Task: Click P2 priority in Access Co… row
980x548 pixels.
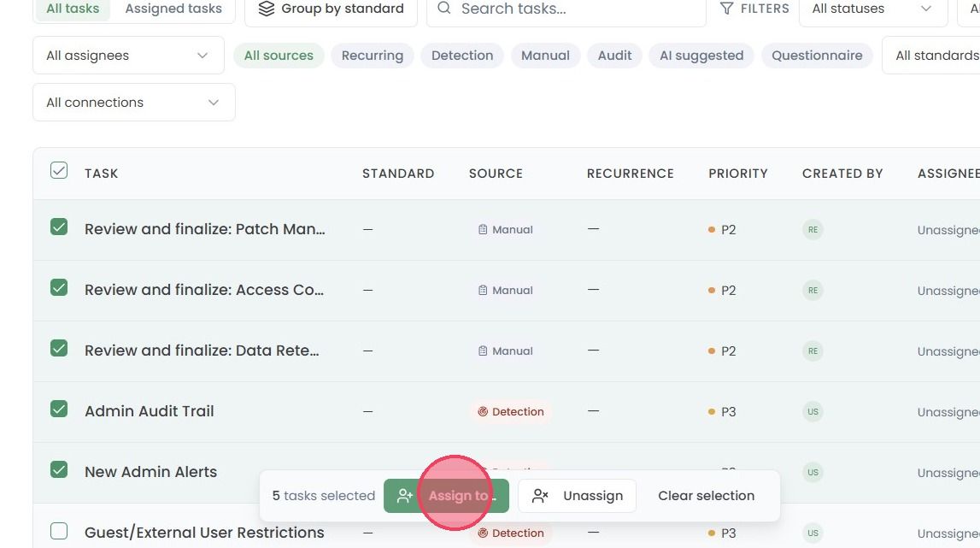Action: [x=722, y=291]
